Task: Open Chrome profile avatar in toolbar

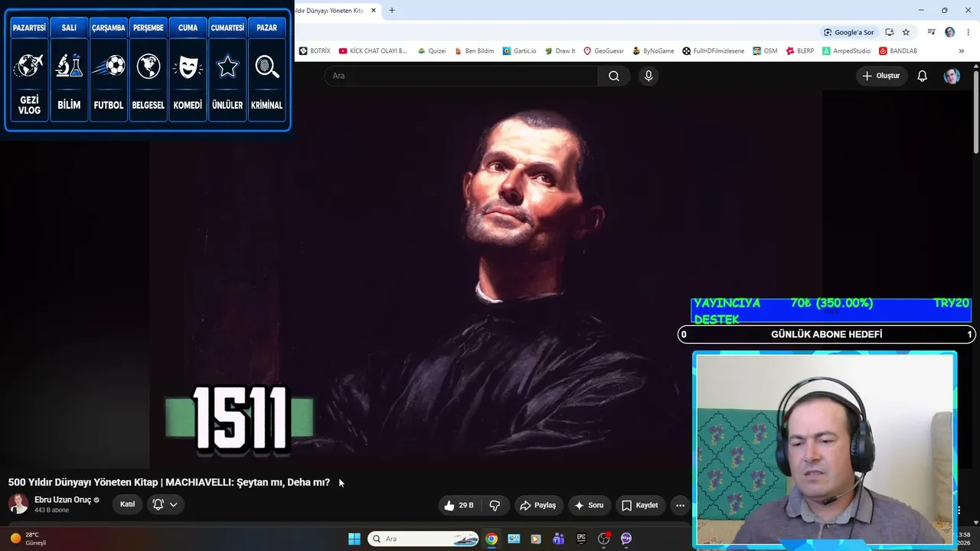Action: tap(950, 32)
